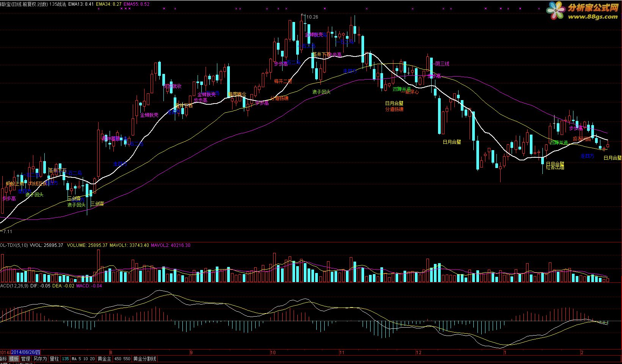Screen dimensions: 622x364
Task: Click the MACD: -0.04 readout
Action: (x=89, y=286)
